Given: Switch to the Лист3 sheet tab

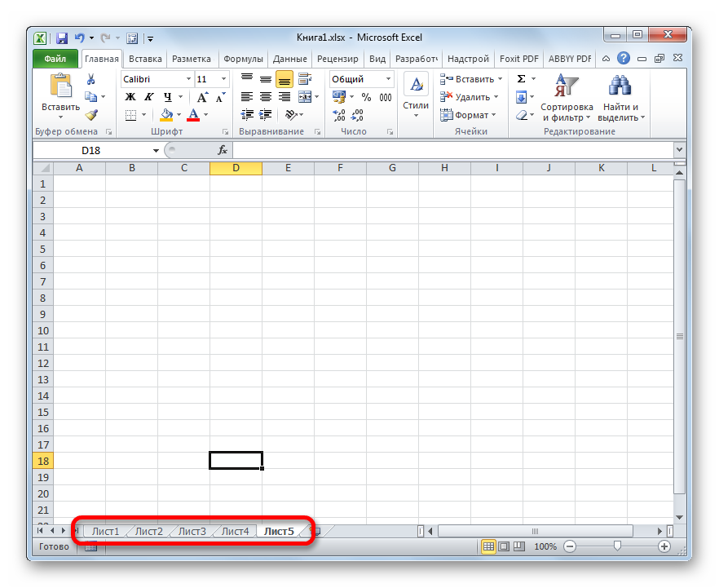Looking at the screenshot, I should 192,531.
